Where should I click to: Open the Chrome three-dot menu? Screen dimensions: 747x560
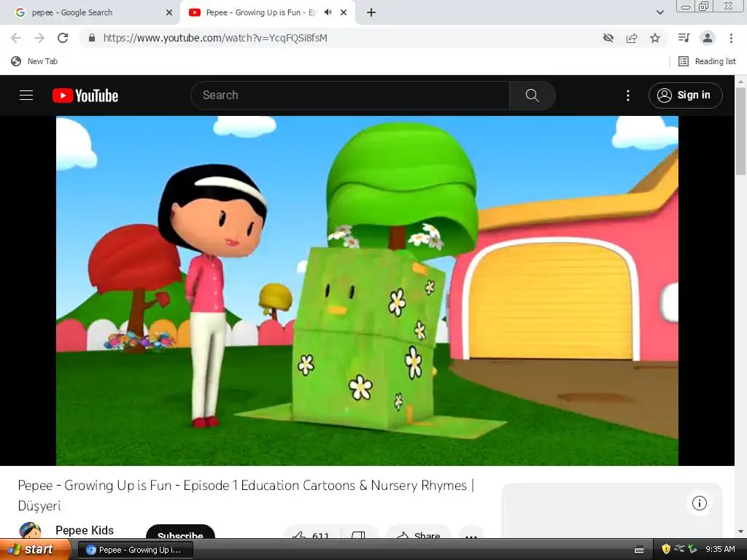[731, 38]
